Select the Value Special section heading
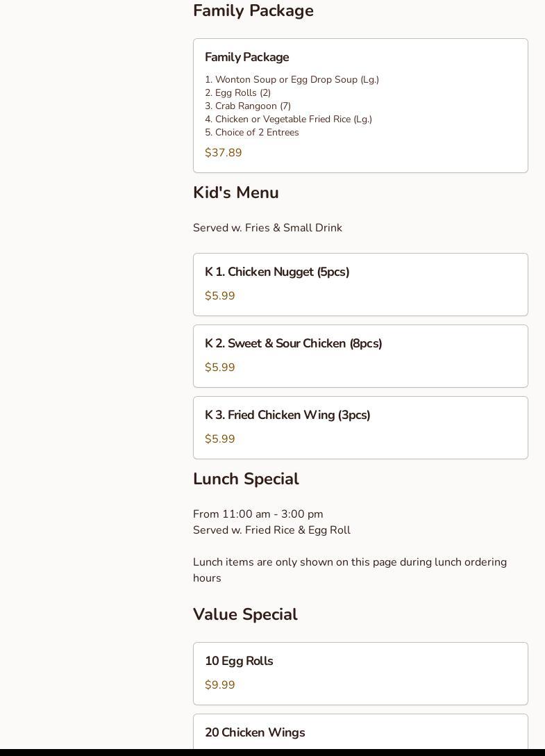Viewport: 545px width, 756px height. (245, 615)
